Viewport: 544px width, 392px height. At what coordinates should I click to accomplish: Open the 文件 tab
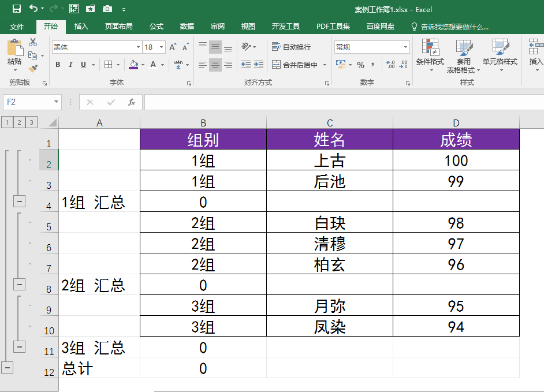coord(17,27)
